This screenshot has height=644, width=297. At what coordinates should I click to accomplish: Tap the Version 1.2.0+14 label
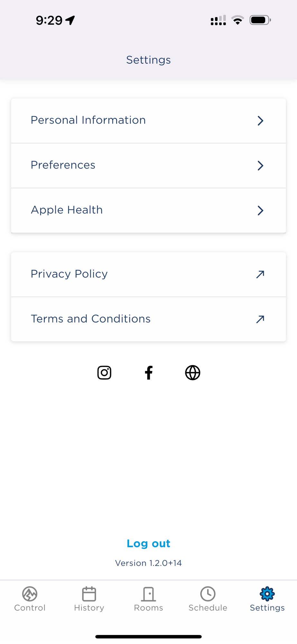(x=148, y=563)
